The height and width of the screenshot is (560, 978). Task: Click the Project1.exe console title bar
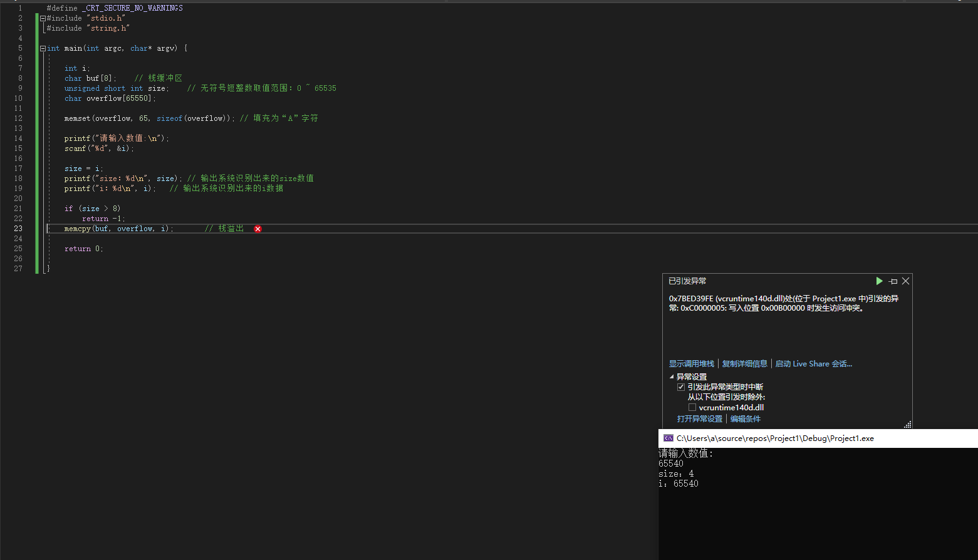coord(818,438)
